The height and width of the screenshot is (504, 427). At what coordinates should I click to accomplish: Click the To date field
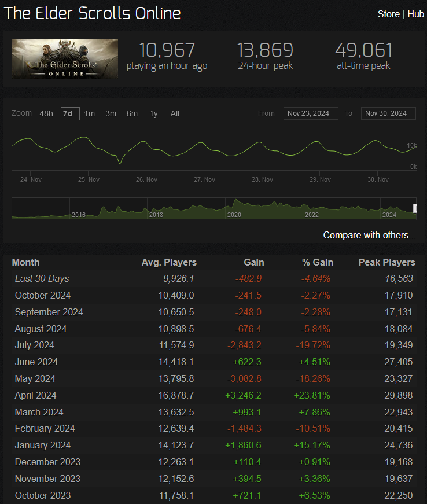click(388, 113)
